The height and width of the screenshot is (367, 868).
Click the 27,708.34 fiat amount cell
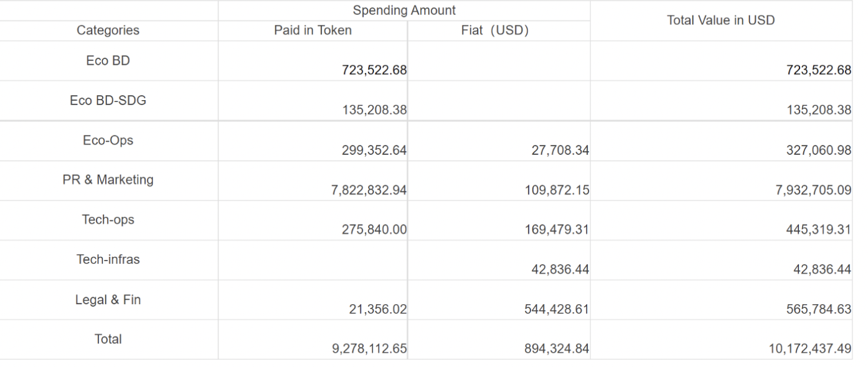click(x=560, y=151)
